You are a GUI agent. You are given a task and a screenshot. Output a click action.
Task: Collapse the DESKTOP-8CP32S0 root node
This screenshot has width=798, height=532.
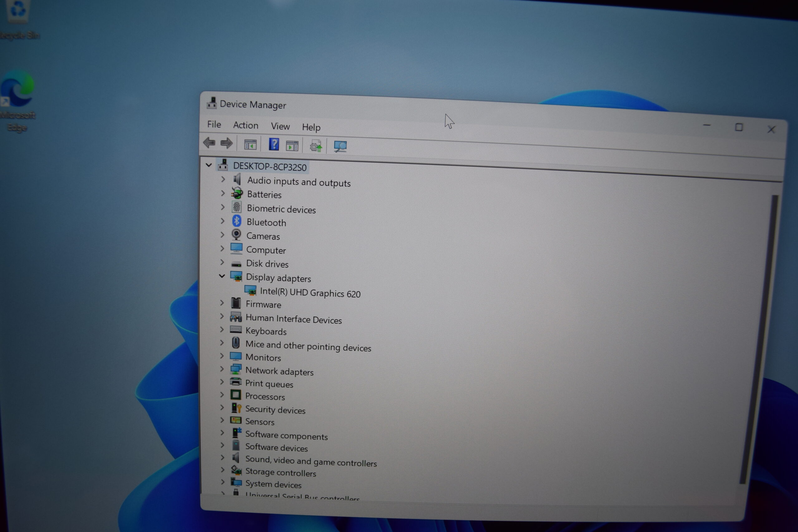209,165
